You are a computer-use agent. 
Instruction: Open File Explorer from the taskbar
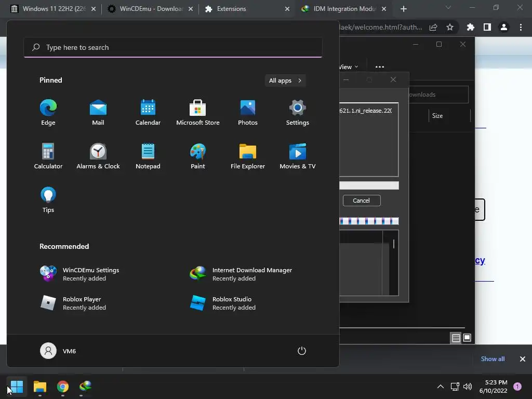39,387
